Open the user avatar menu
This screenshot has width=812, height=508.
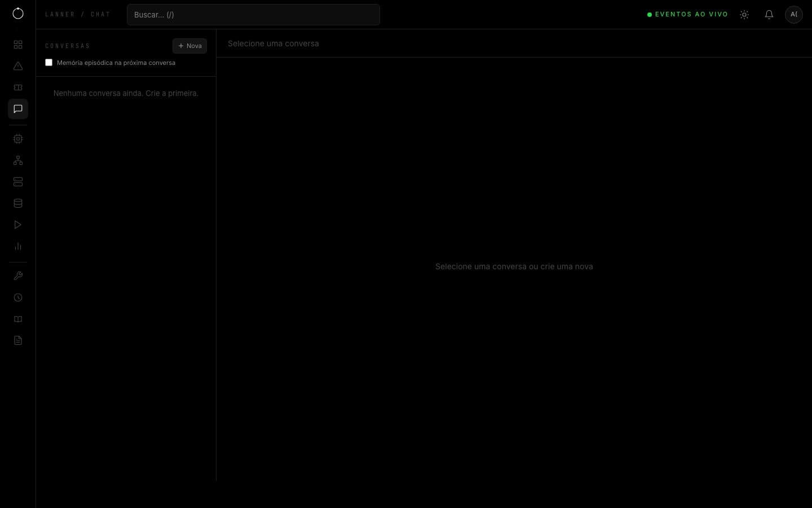794,15
